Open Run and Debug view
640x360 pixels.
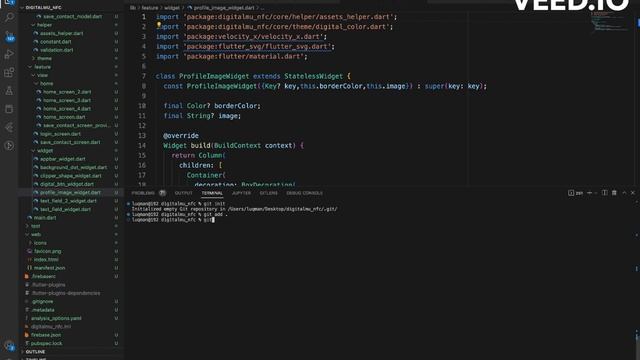coord(9,54)
